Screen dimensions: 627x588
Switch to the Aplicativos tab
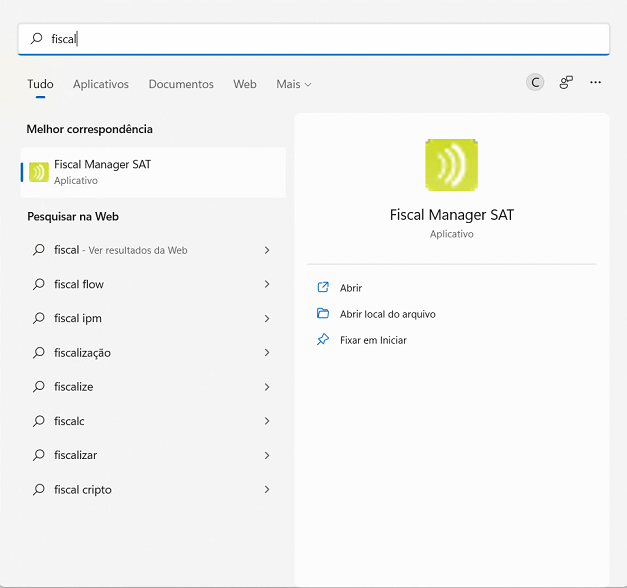click(x=101, y=84)
